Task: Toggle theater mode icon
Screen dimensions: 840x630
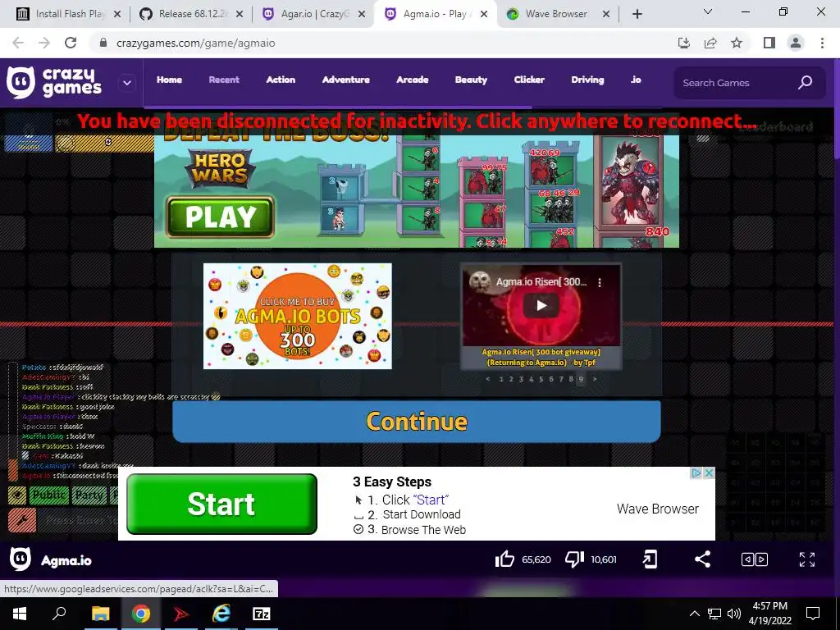Action: 755,559
